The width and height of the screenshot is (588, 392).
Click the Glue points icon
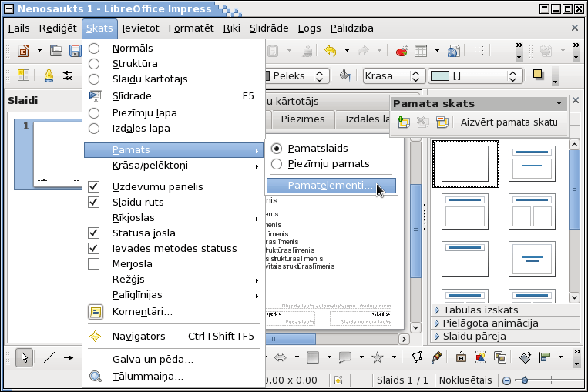[x=436, y=357]
